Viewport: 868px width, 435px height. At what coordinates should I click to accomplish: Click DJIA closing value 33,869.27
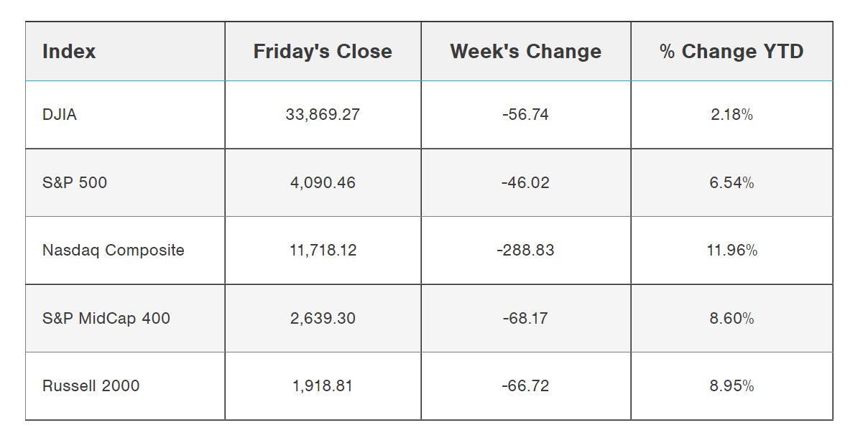click(x=323, y=114)
